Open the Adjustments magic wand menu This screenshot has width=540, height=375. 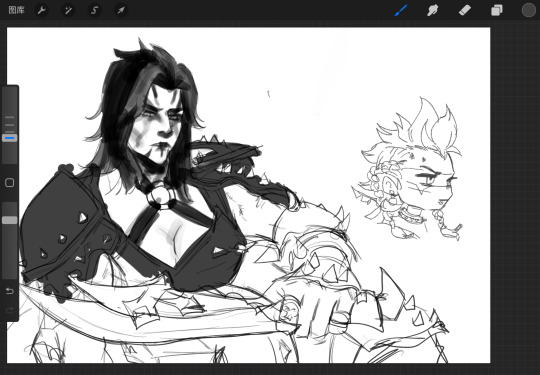(68, 10)
